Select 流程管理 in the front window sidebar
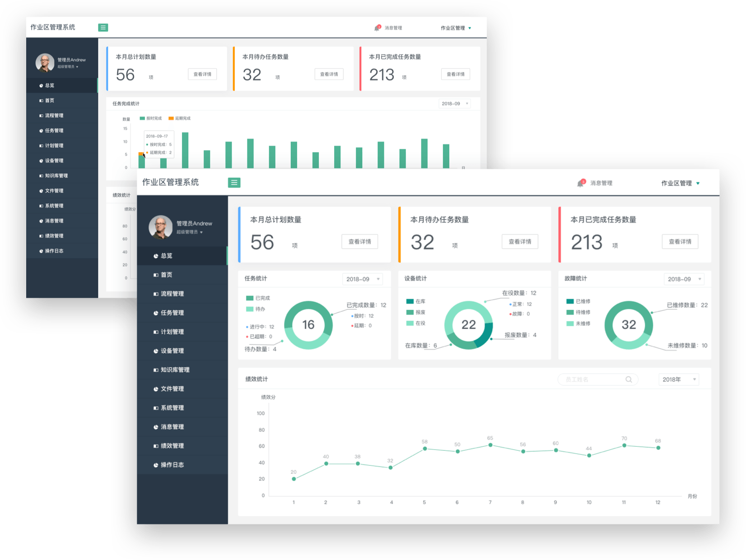 coord(172,294)
